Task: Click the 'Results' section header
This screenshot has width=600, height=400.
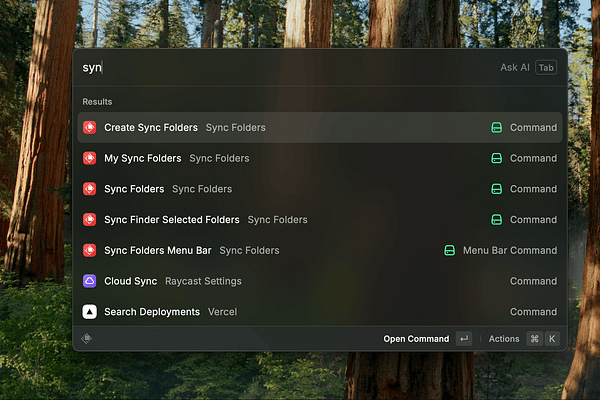Action: pyautogui.click(x=97, y=102)
